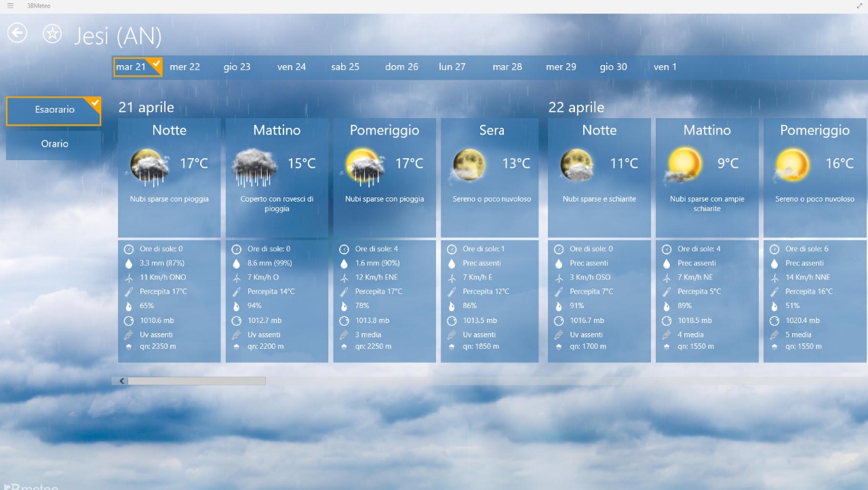Switch to Orario hourly view
868x490 pixels.
click(x=54, y=144)
